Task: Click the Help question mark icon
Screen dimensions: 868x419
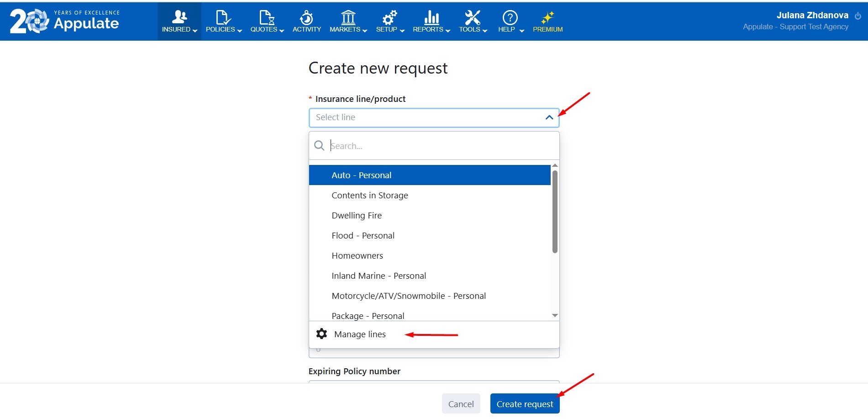Action: 510,18
